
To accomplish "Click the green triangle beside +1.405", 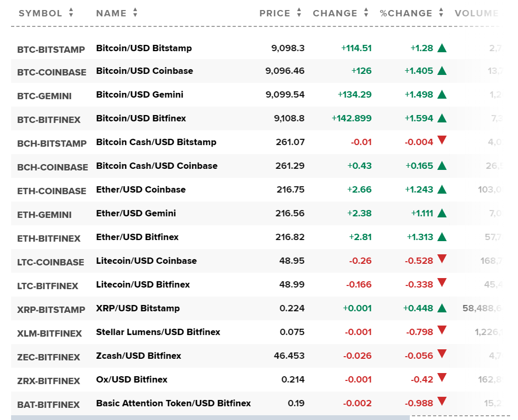I will point(441,71).
